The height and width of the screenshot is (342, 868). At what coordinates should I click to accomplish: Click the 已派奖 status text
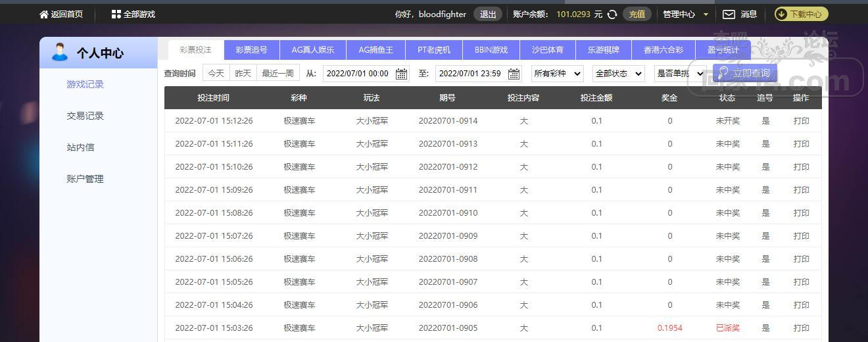coord(728,328)
